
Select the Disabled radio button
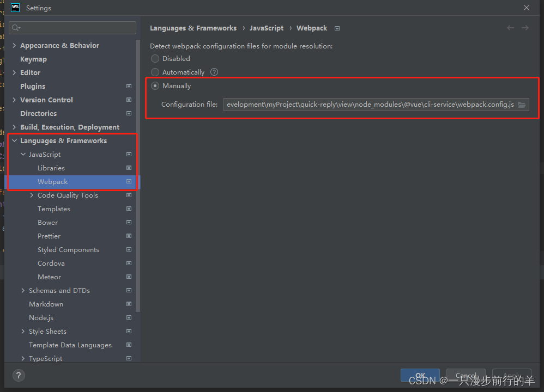coord(155,59)
